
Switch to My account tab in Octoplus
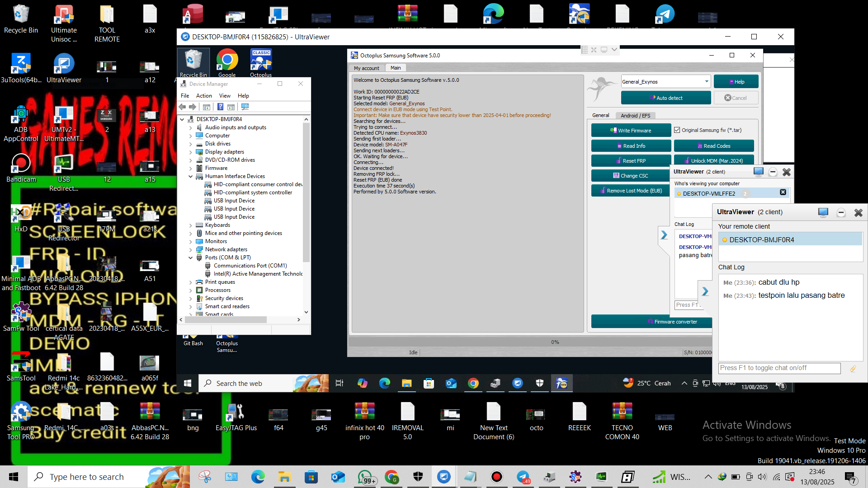pos(366,68)
